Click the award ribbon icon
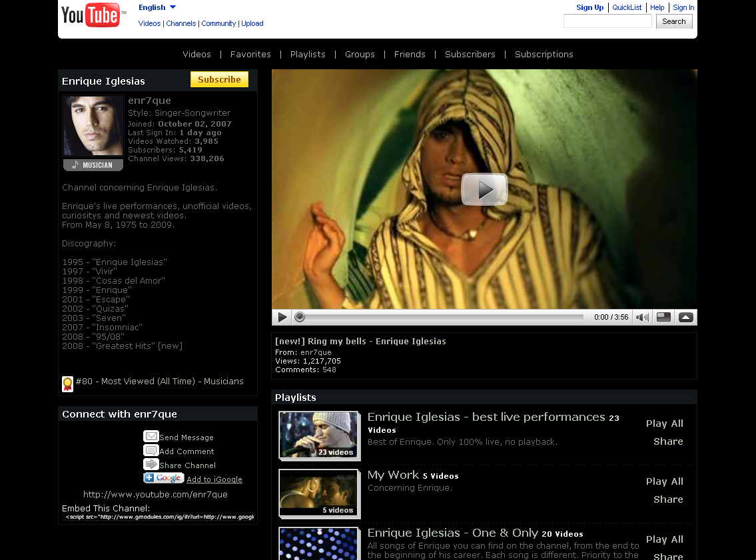The width and height of the screenshot is (756, 560). pos(67,384)
